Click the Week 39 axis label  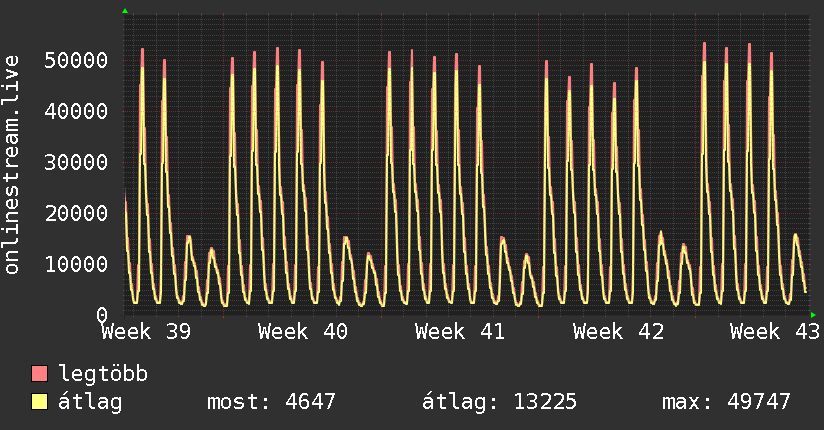[x=146, y=332]
